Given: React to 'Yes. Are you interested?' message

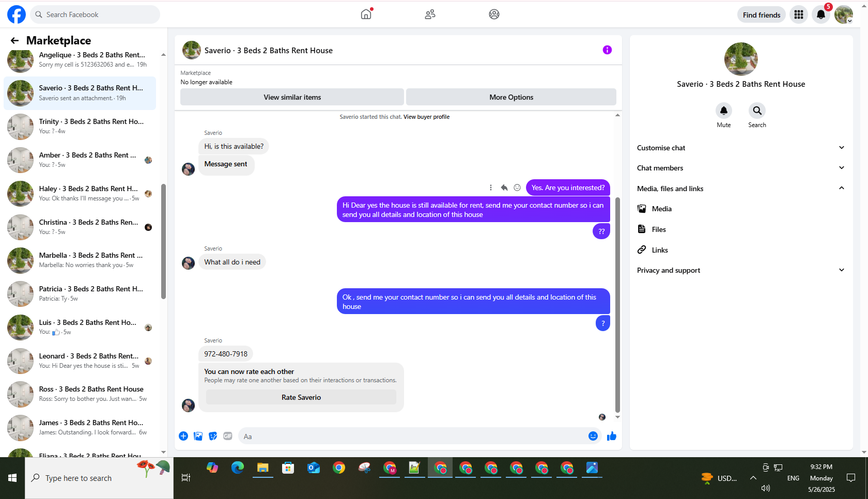Looking at the screenshot, I should (x=517, y=188).
